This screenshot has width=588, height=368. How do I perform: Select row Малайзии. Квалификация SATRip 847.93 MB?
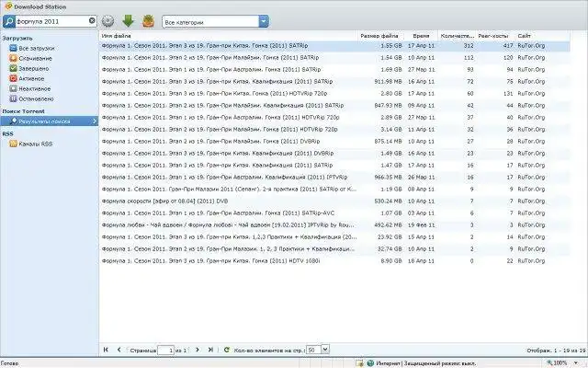[334, 106]
